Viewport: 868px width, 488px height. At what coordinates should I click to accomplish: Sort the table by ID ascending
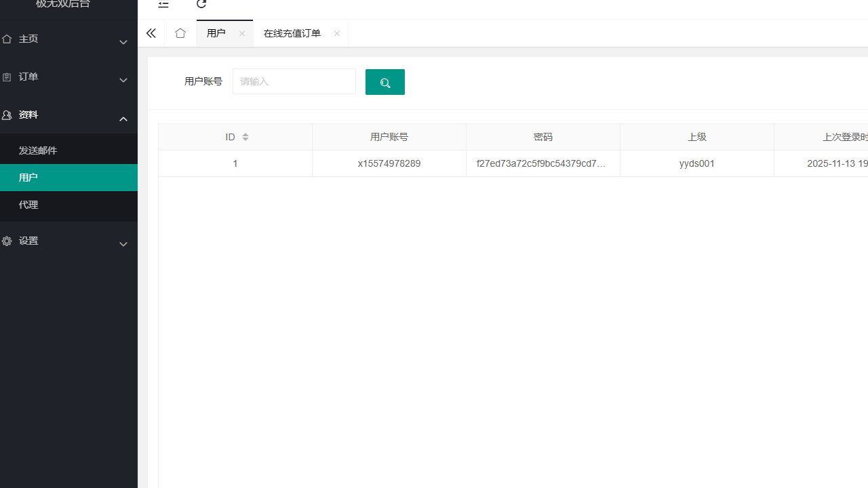click(245, 134)
